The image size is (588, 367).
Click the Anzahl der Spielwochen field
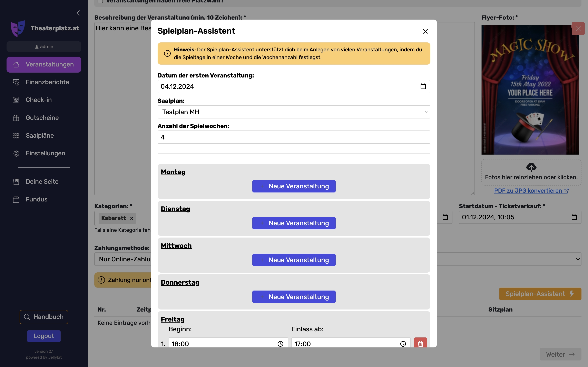coord(294,137)
